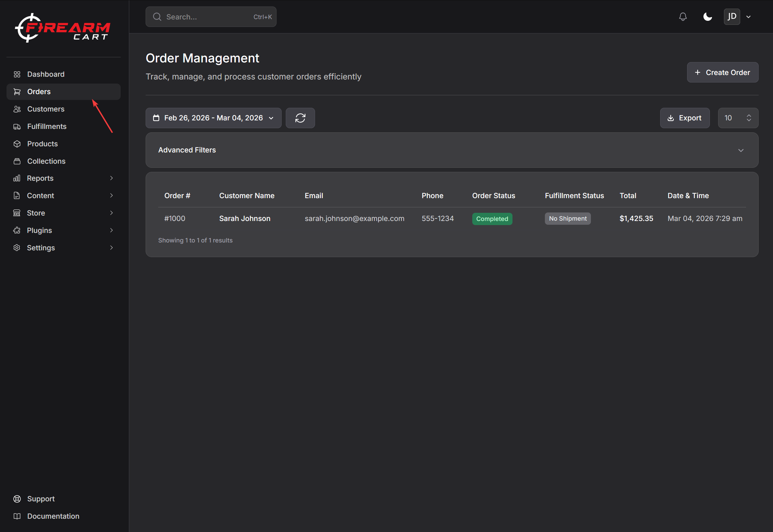Click the total $1,425.35
This screenshot has height=532, width=773.
point(636,219)
